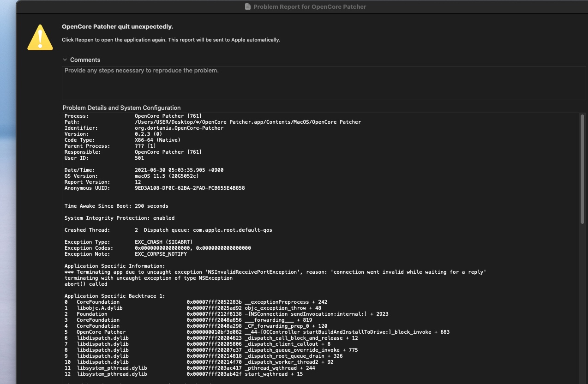Click backtrace frame 11 _pthread_wqthread
Image resolution: width=588 pixels, height=384 pixels.
(190, 368)
